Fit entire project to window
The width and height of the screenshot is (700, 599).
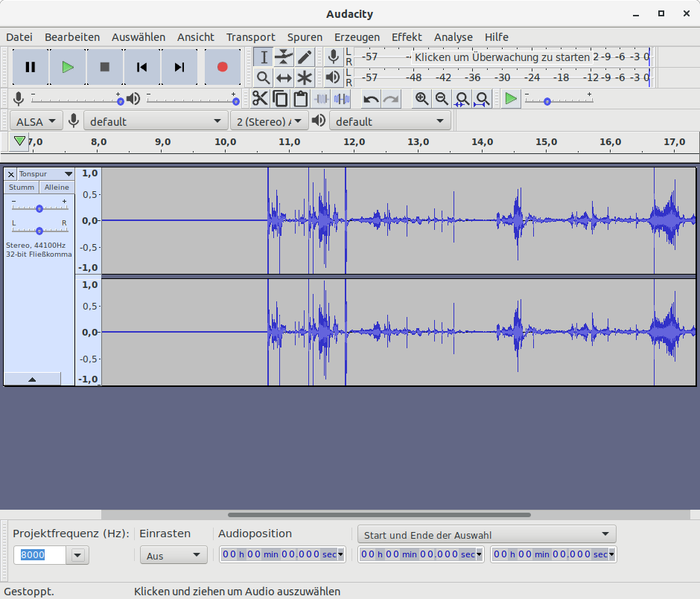(482, 98)
